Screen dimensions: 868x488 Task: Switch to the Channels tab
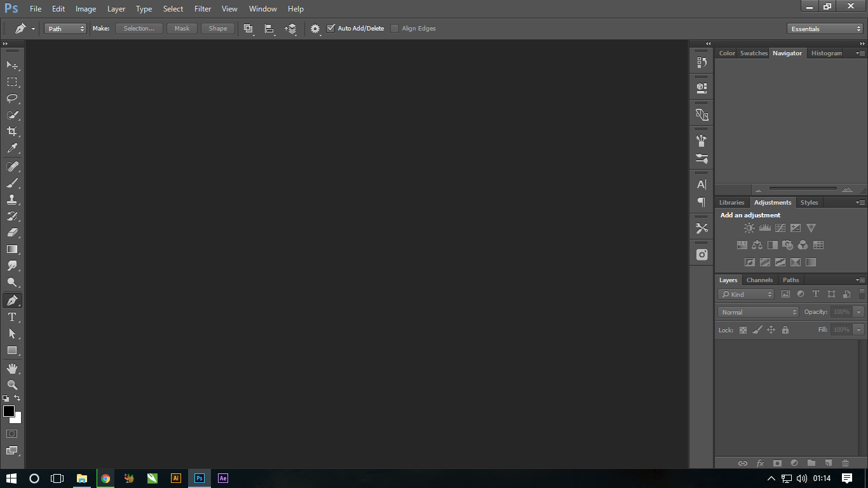click(759, 280)
